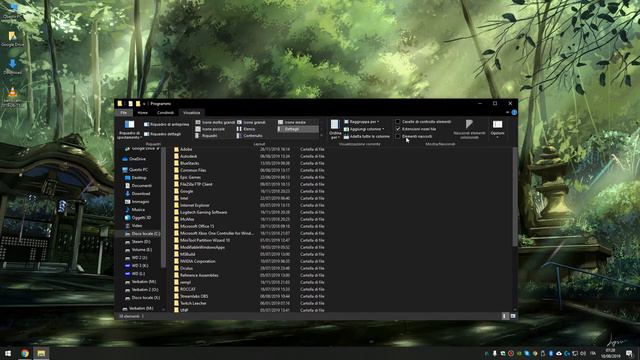Choose Icone molto grandi layout
This screenshot has height=360, width=640.
pos(216,122)
